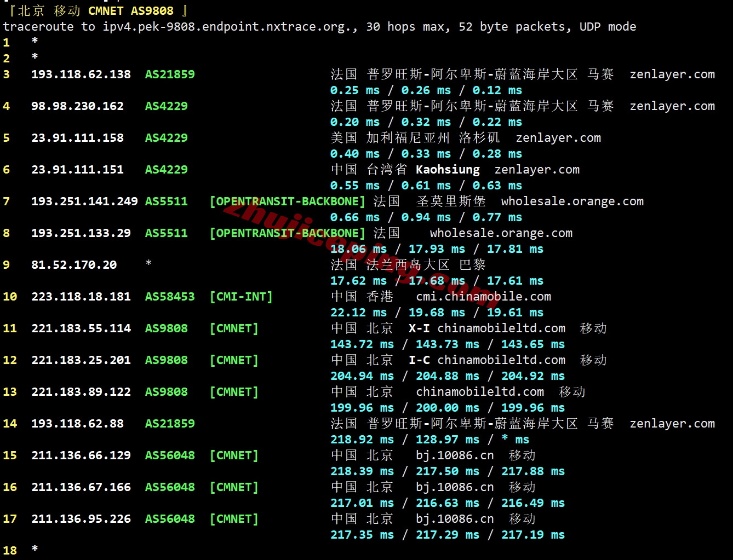Select IP address 211.136.95.226
The image size is (733, 560).
point(81,519)
